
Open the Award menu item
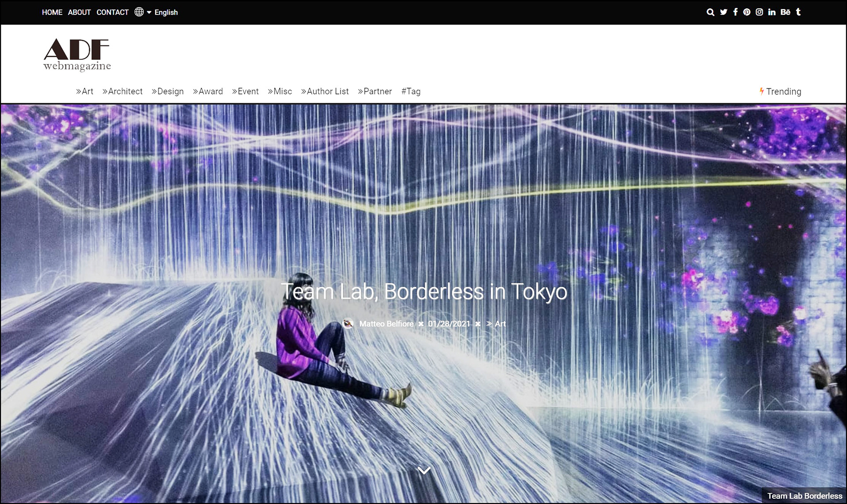click(208, 91)
